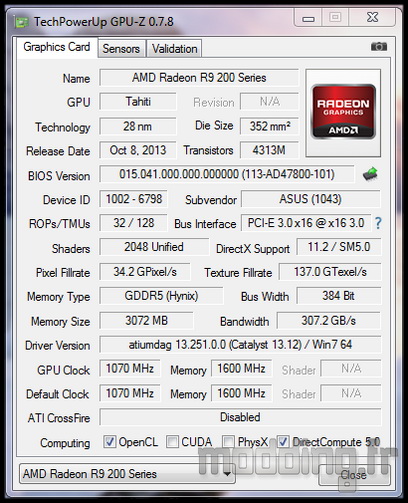Click the Memory Size value 3072 MB
The width and height of the screenshot is (408, 503).
click(146, 321)
